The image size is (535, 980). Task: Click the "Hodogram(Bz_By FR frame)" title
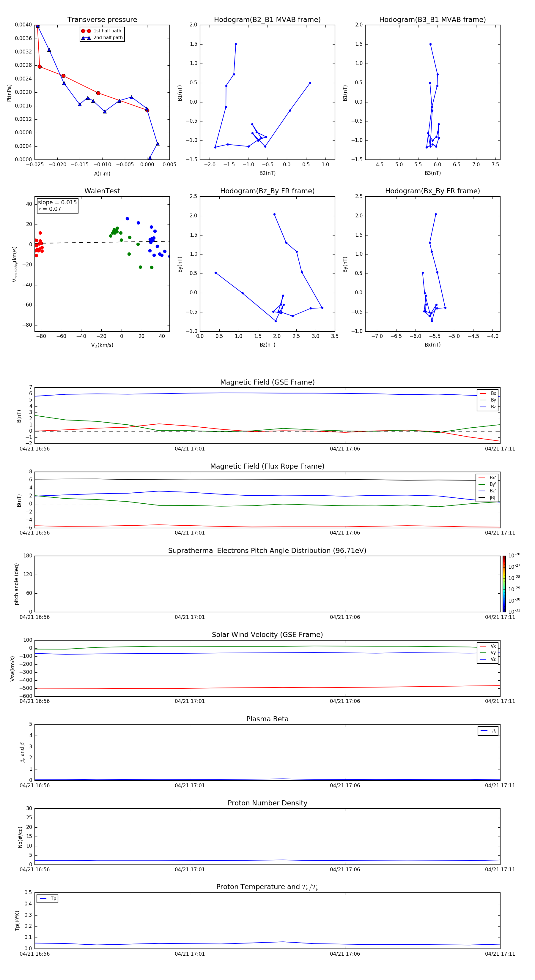click(267, 191)
